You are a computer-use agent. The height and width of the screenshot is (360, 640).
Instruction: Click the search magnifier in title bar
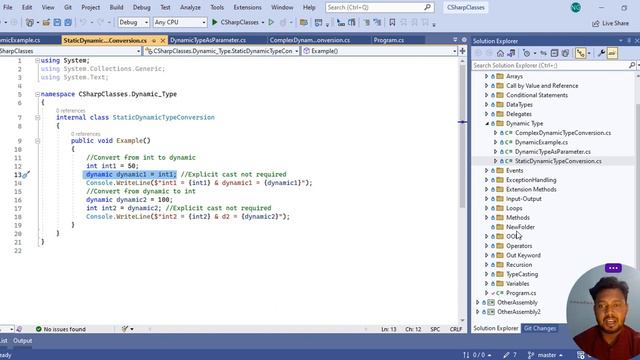pos(427,7)
